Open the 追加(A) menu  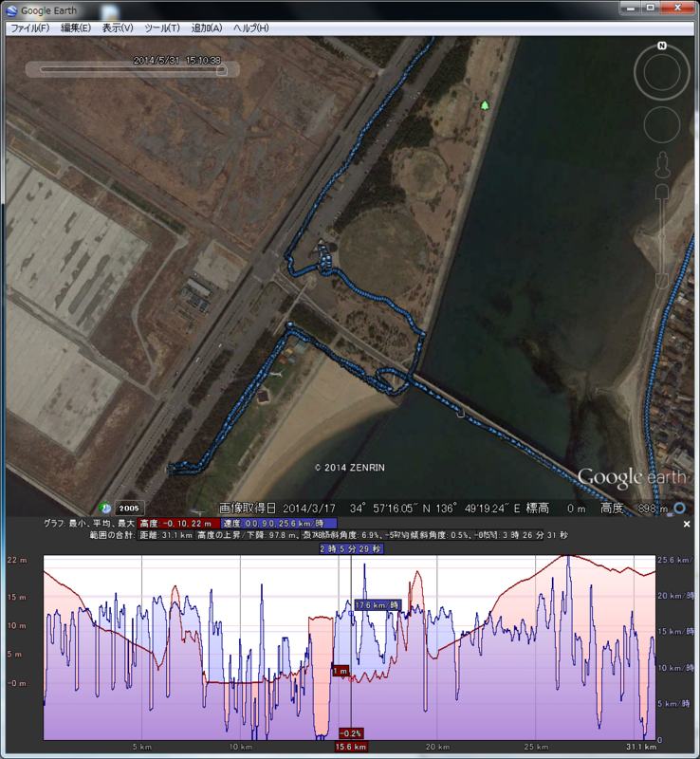pos(207,28)
